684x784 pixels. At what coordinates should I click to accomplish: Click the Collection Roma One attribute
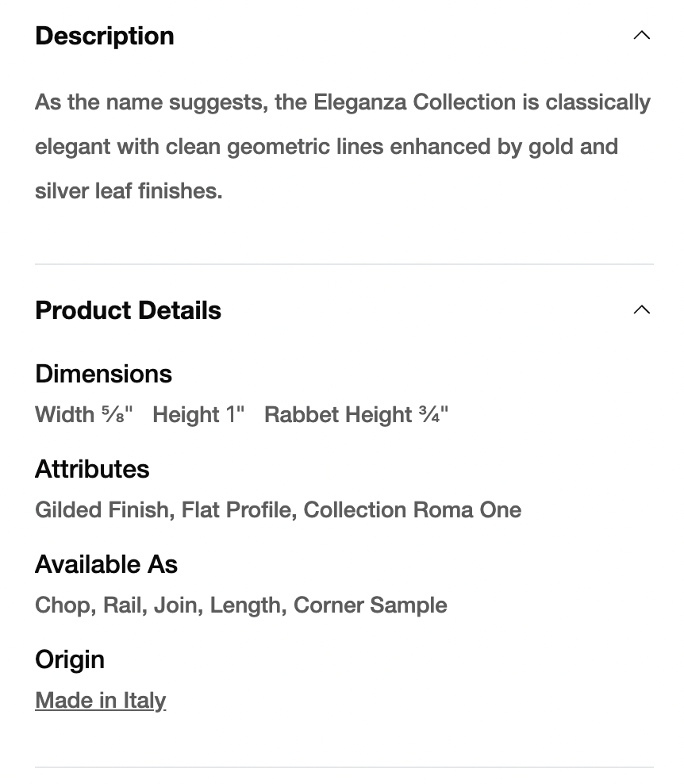(x=413, y=509)
